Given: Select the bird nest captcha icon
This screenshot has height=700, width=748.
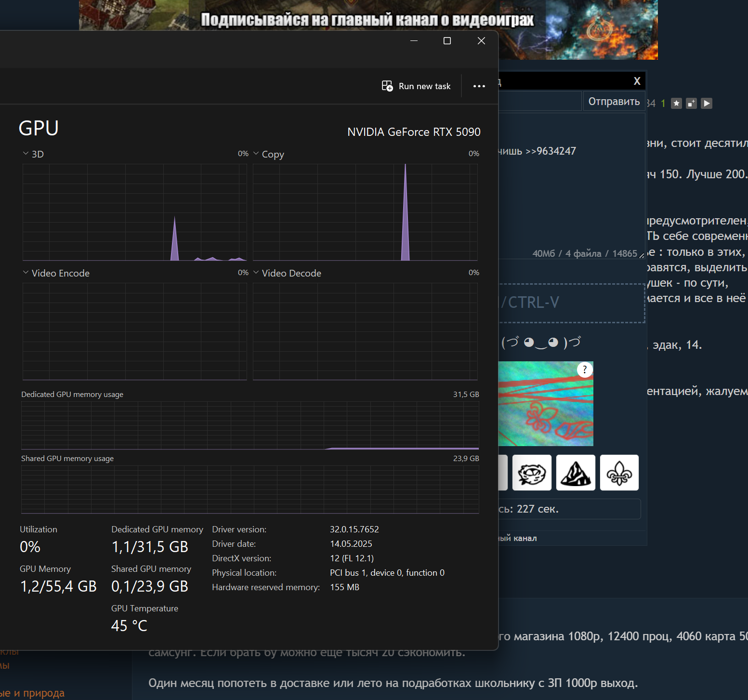Looking at the screenshot, I should tap(532, 473).
